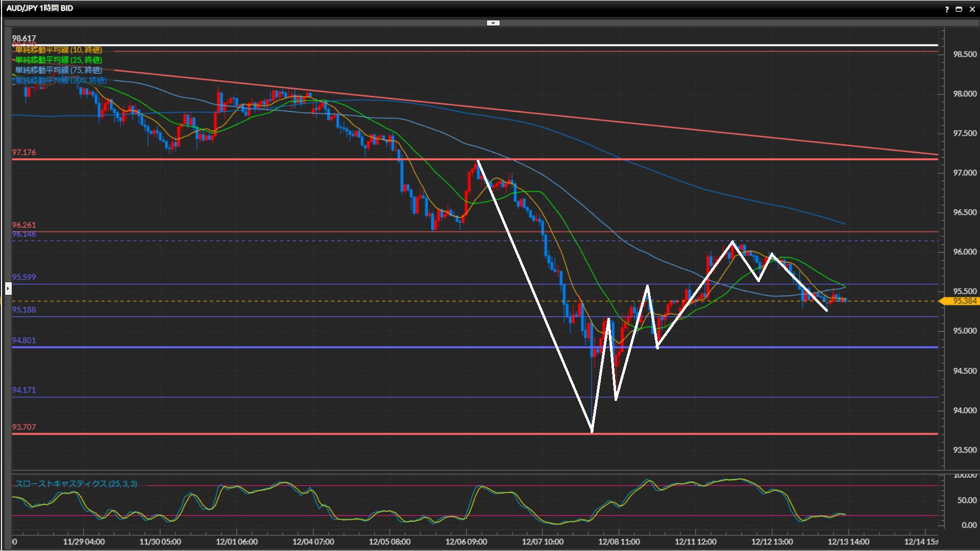This screenshot has height=551, width=980.
Task: Click the current price tag 95.384
Action: pyautogui.click(x=964, y=301)
